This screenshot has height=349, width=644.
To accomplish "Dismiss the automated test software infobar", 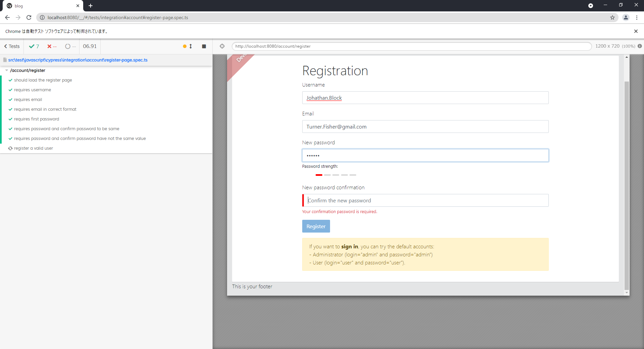I will tap(636, 31).
